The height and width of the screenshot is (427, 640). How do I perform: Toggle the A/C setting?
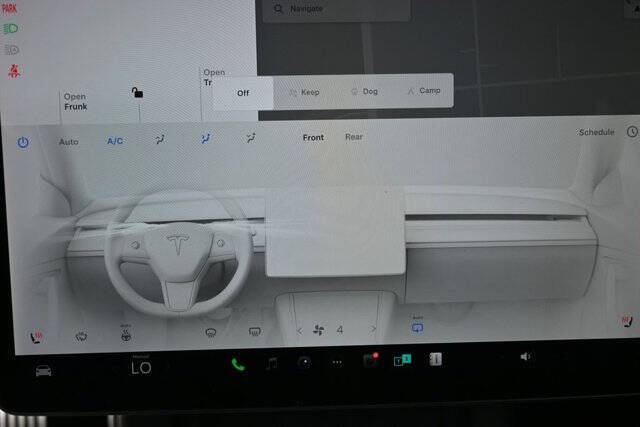click(x=115, y=141)
